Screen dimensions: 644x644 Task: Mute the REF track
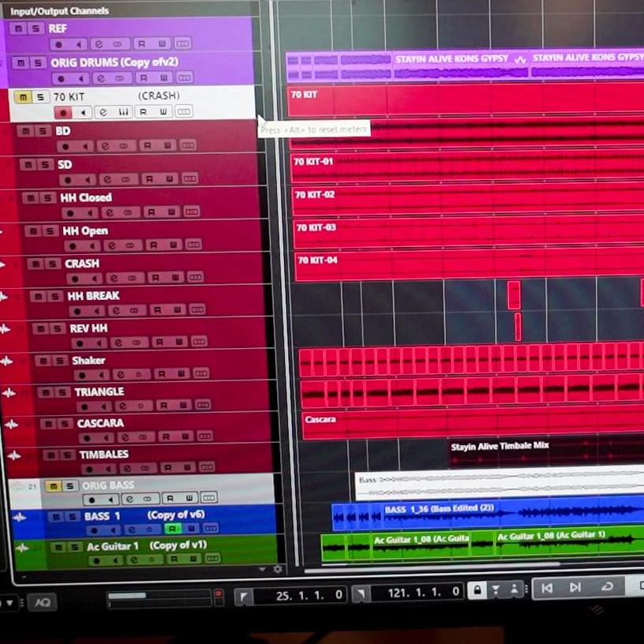coord(18,28)
